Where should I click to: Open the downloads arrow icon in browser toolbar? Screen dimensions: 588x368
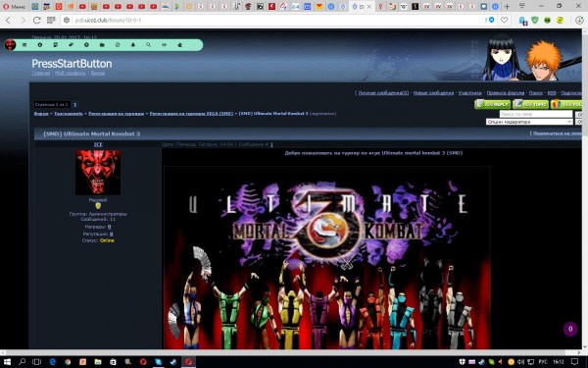[579, 21]
